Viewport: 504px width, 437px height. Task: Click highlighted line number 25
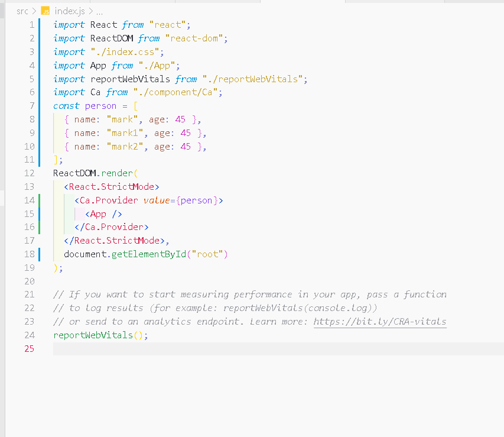(x=30, y=348)
